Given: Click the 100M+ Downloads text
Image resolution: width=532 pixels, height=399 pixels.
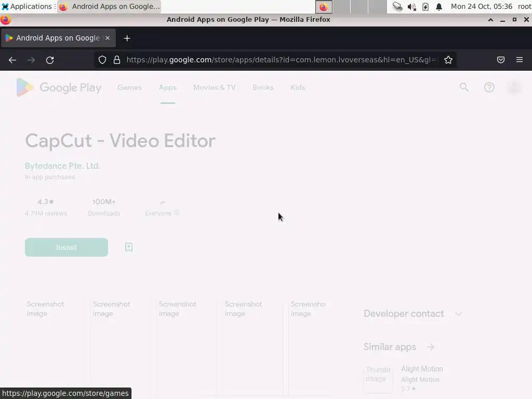Looking at the screenshot, I should (104, 207).
